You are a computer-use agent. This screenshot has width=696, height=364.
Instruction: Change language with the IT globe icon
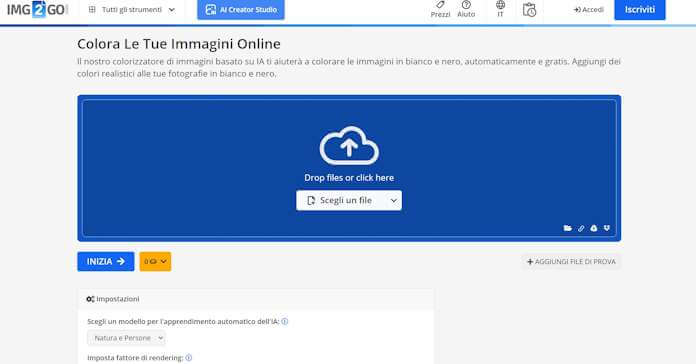tap(500, 9)
